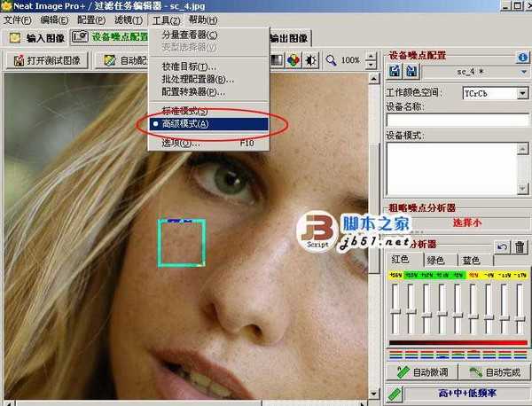Viewport: 532px width, 406px height.
Task: Select 标准模式 (Standard mode) menu option
Action: coord(184,112)
